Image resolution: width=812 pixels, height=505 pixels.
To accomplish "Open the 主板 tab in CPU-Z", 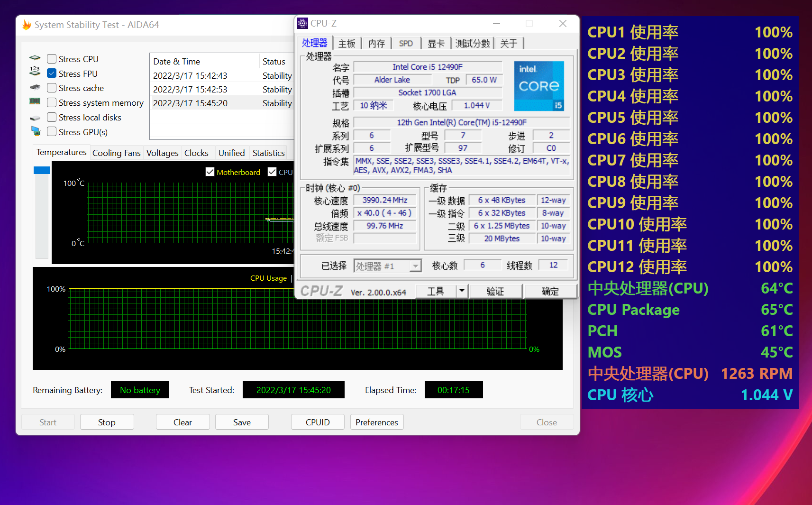I will 347,43.
